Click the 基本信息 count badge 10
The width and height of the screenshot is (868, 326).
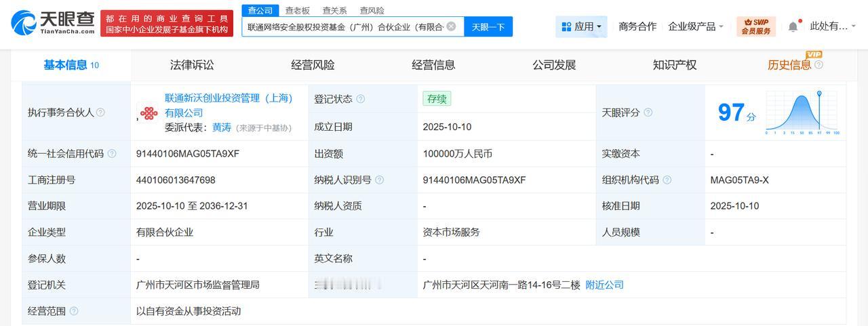(x=94, y=66)
